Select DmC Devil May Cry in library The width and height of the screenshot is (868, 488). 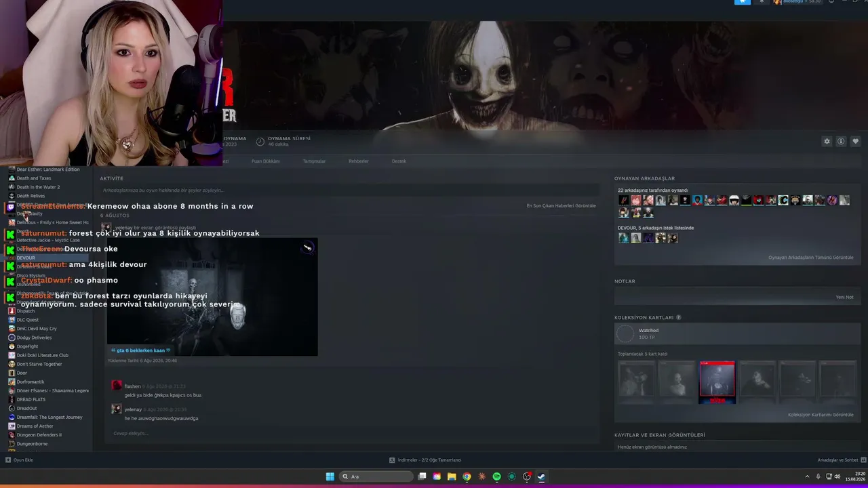click(x=37, y=329)
